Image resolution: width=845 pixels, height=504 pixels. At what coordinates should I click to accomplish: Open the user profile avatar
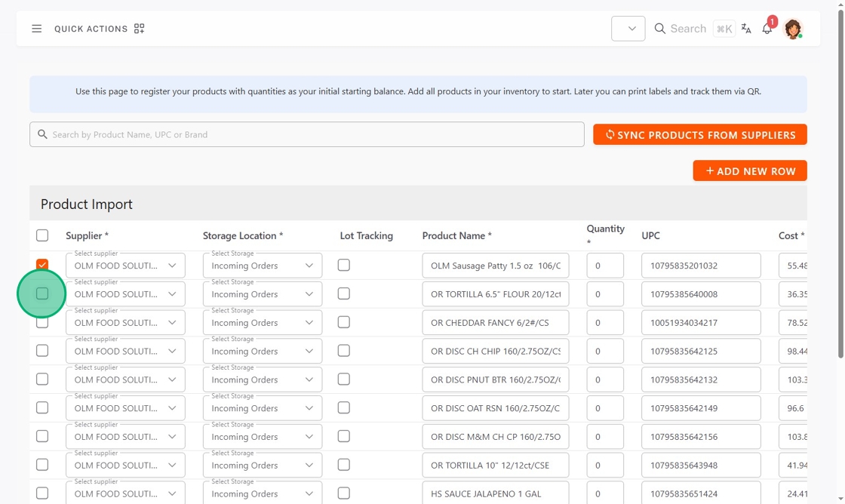pos(792,29)
